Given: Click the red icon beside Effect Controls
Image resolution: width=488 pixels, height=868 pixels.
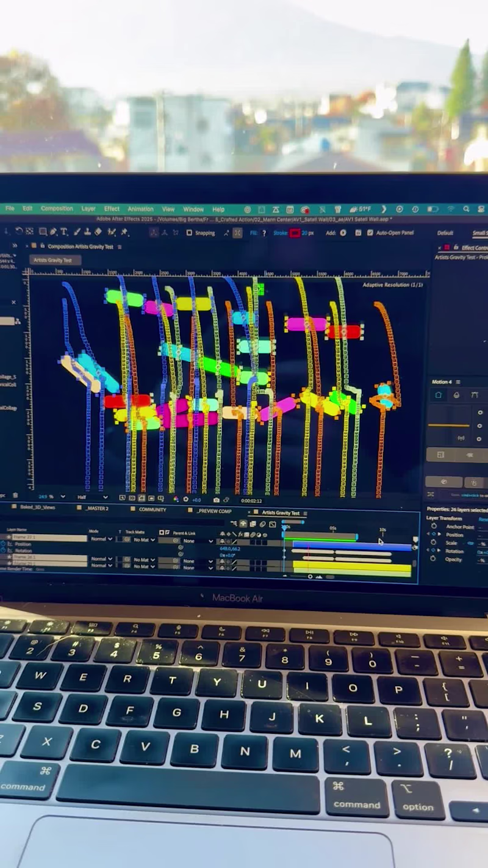Looking at the screenshot, I should tap(447, 247).
